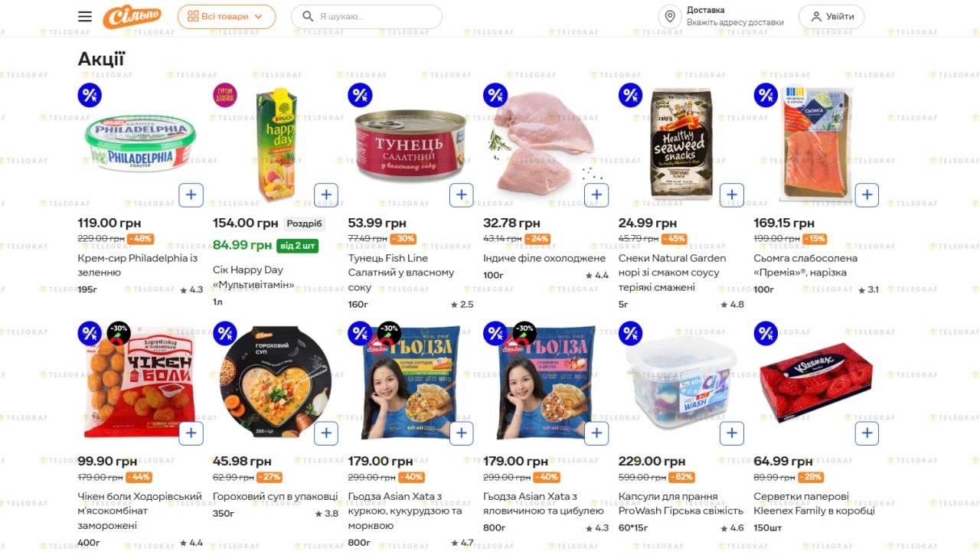Click the delivery location pin icon
Image resolution: width=980 pixels, height=555 pixels.
[x=670, y=17]
